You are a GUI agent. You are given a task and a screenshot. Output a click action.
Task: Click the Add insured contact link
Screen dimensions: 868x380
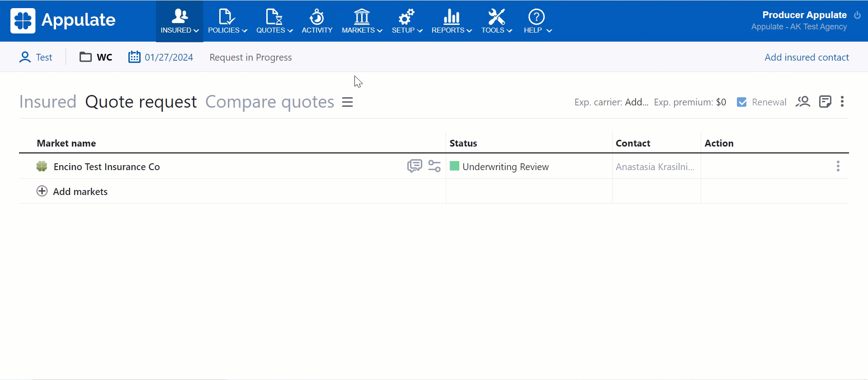click(807, 57)
